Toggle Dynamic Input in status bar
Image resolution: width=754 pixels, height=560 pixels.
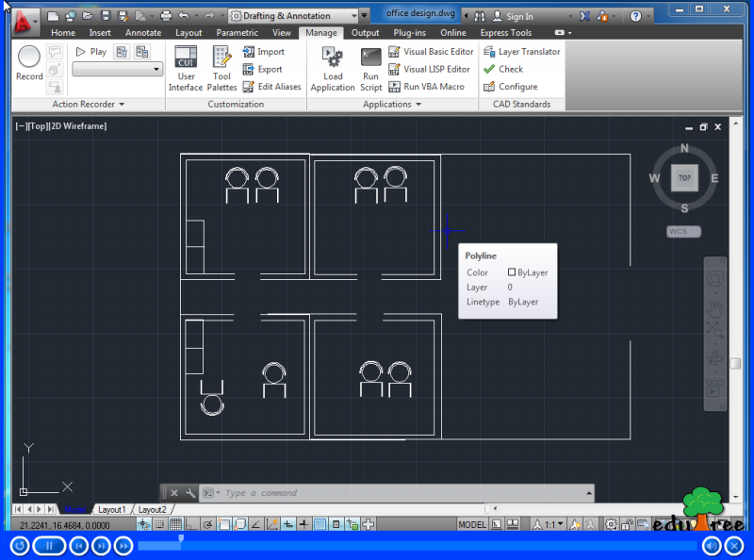[288, 524]
